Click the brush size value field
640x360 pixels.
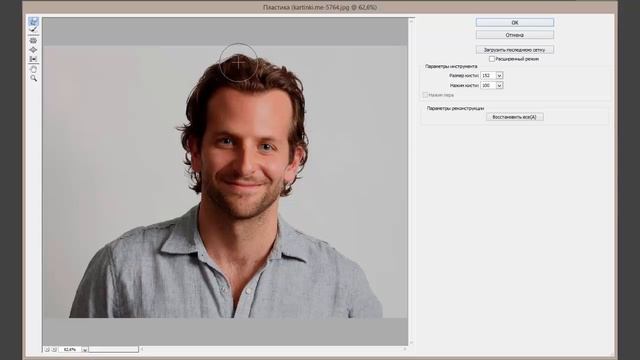[488, 76]
